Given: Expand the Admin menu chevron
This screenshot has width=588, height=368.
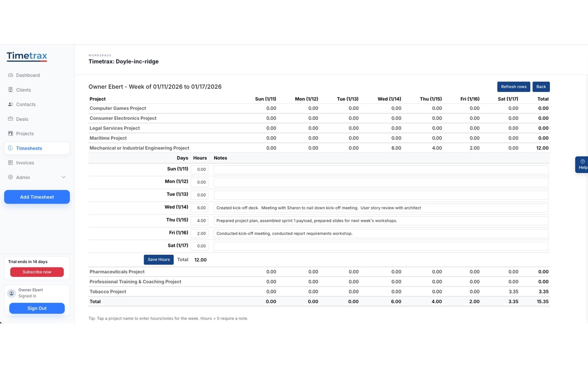Looking at the screenshot, I should pos(63,178).
